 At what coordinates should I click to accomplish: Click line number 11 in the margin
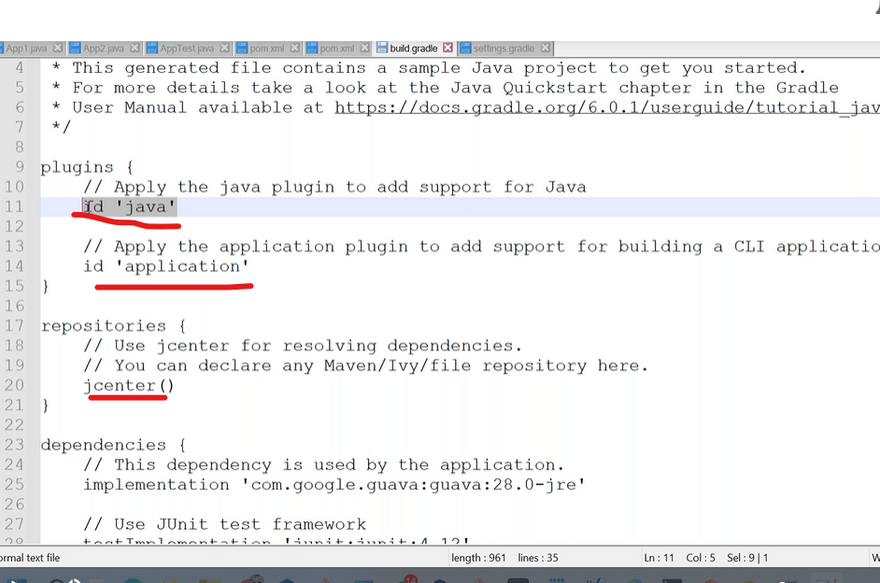(x=14, y=207)
